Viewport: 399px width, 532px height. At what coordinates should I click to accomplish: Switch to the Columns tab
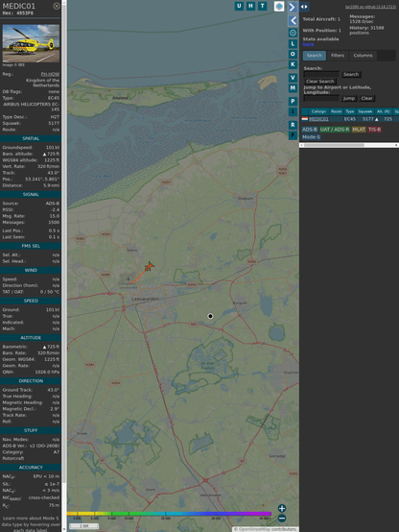coord(363,56)
